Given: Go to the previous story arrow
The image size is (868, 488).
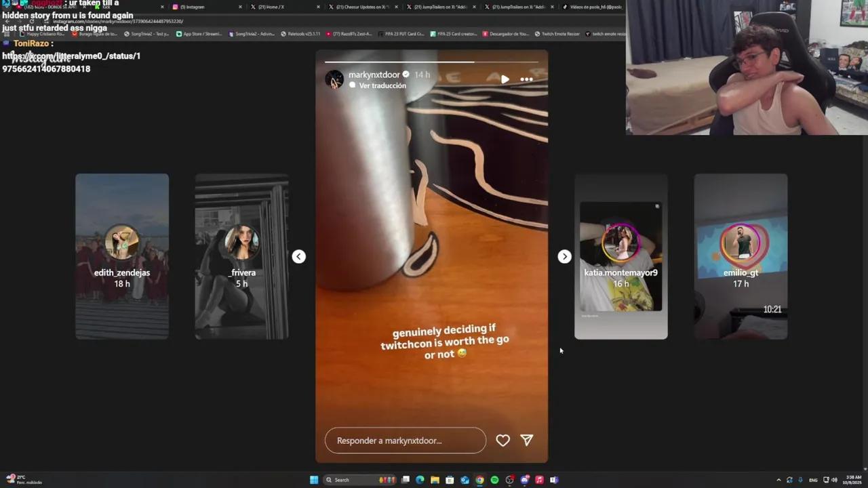Looking at the screenshot, I should (298, 256).
